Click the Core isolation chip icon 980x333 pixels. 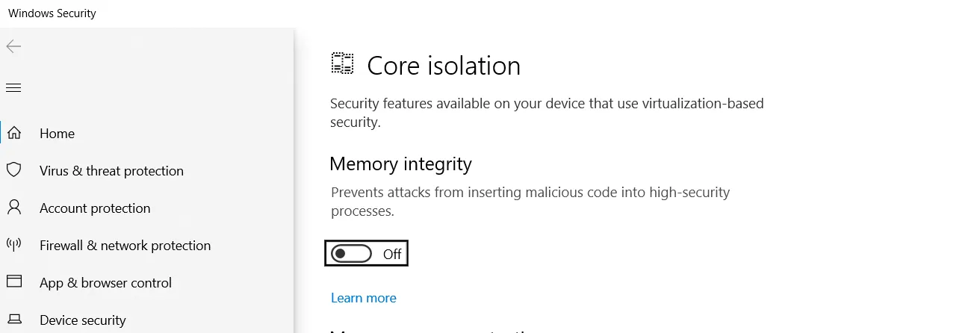(x=342, y=64)
